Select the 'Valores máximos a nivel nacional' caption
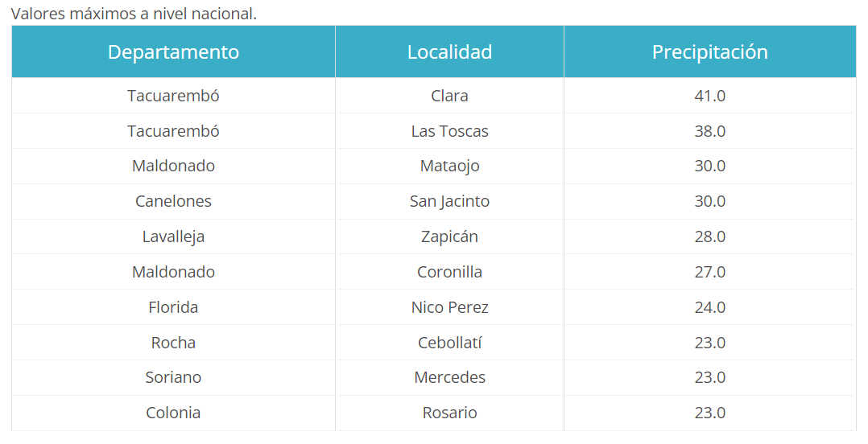This screenshot has width=868, height=444. point(134,14)
